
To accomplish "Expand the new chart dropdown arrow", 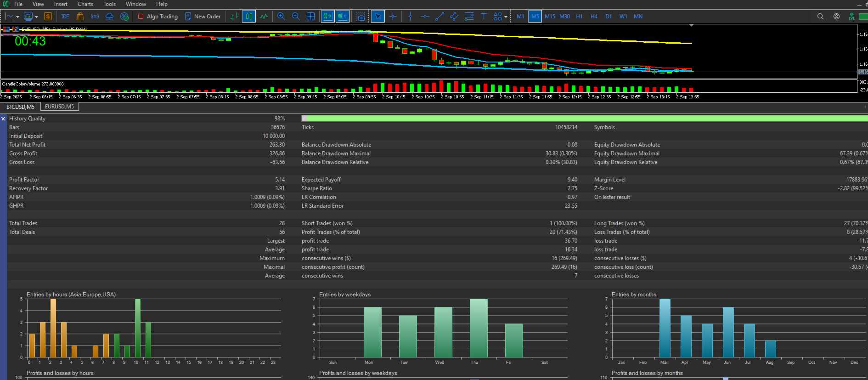I will click(x=18, y=17).
